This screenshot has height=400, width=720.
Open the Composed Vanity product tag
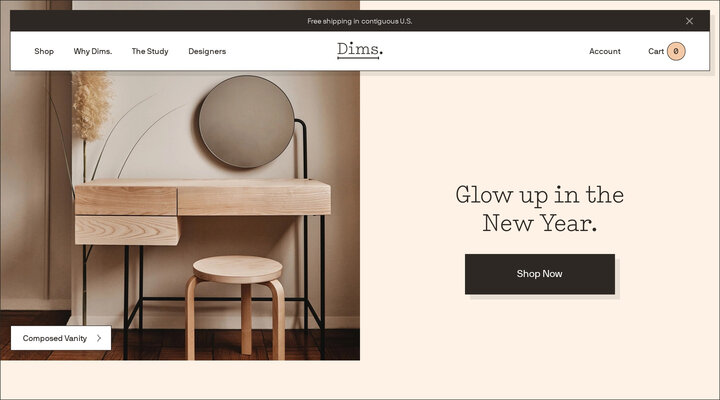61,338
